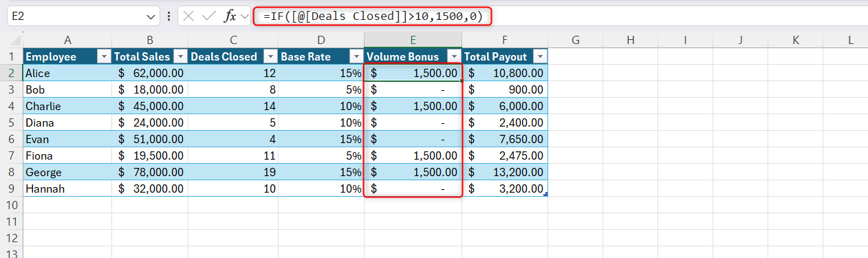Open the Employee column filter dropdown
The height and width of the screenshot is (258, 868).
coord(103,56)
